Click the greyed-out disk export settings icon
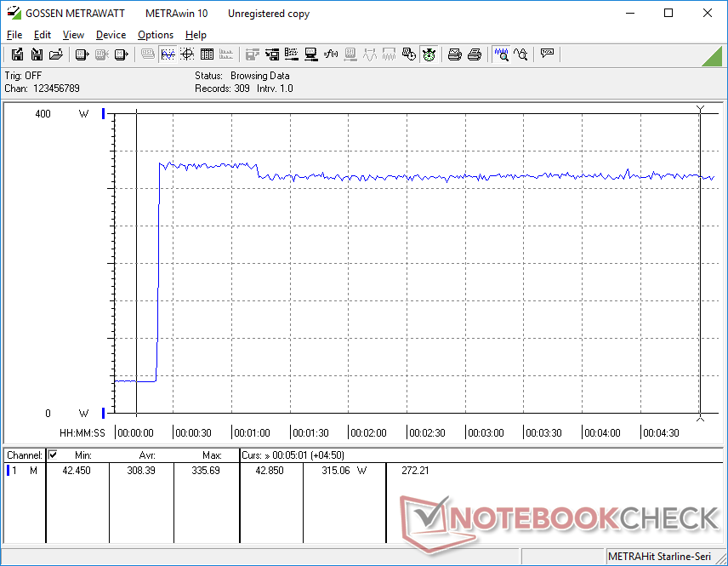The height and width of the screenshot is (566, 728). [252, 54]
